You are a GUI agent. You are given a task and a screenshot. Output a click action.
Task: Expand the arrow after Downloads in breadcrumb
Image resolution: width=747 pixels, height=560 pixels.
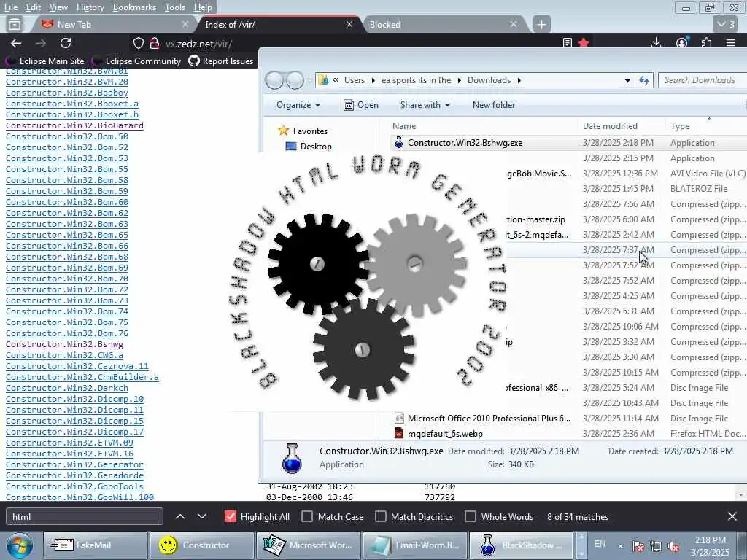click(519, 80)
